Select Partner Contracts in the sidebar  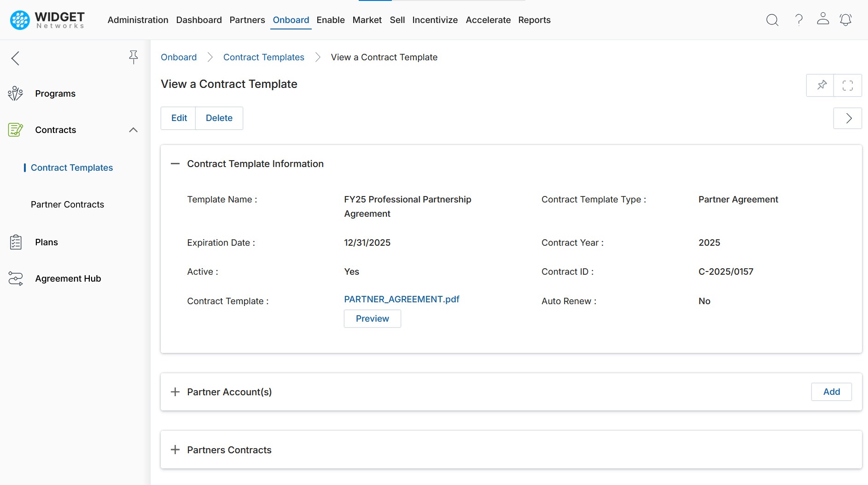pos(67,204)
